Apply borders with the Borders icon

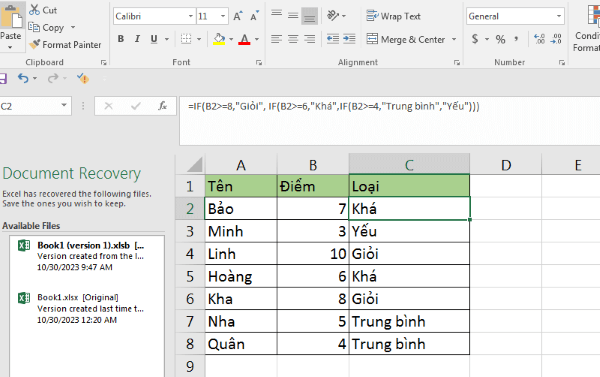click(x=186, y=39)
